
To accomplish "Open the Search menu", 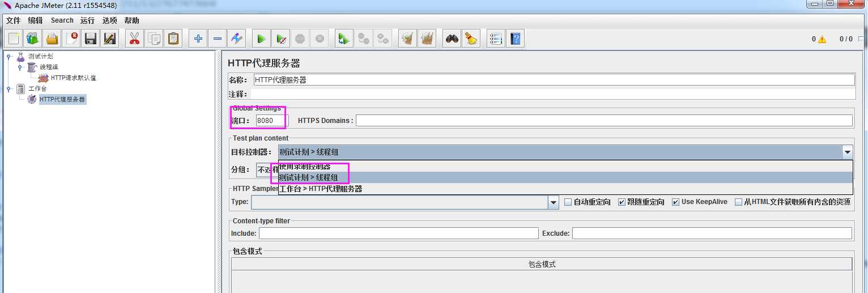I will pyautogui.click(x=62, y=20).
